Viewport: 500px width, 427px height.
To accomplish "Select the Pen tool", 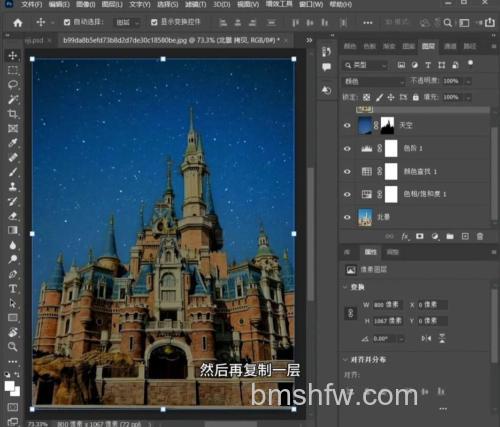I will [13, 274].
